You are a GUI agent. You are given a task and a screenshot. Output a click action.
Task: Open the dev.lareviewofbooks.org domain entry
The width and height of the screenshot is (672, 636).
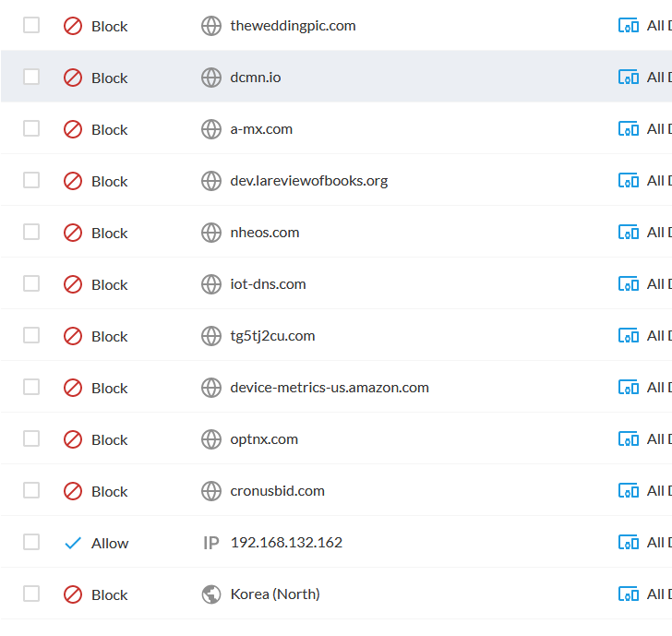pyautogui.click(x=308, y=181)
